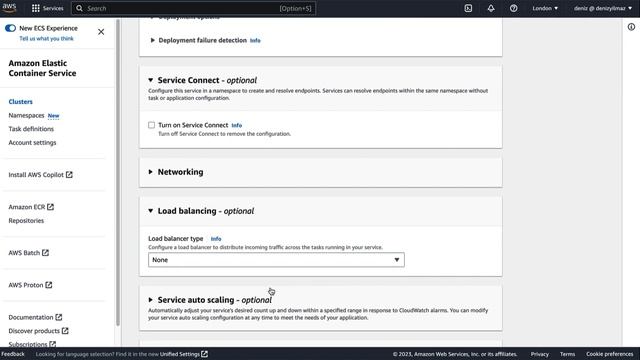The height and width of the screenshot is (360, 640).
Task: Open Info link for Deployment failure detection
Action: [255, 40]
